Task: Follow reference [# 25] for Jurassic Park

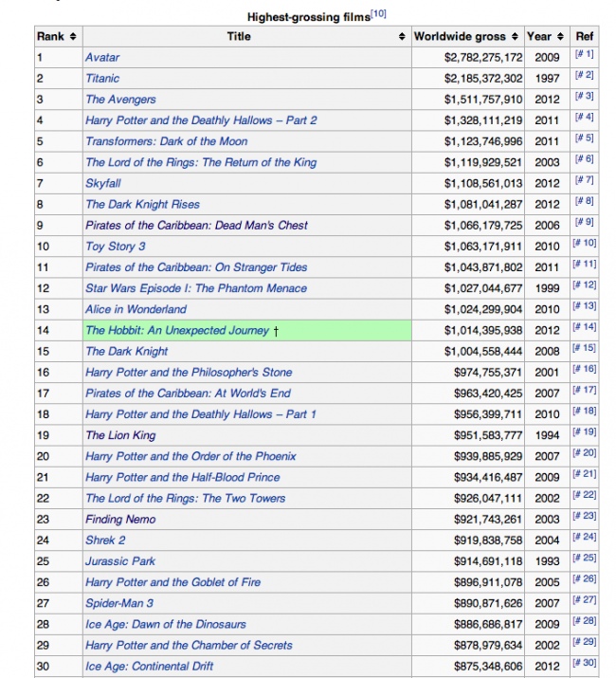Action: click(585, 558)
